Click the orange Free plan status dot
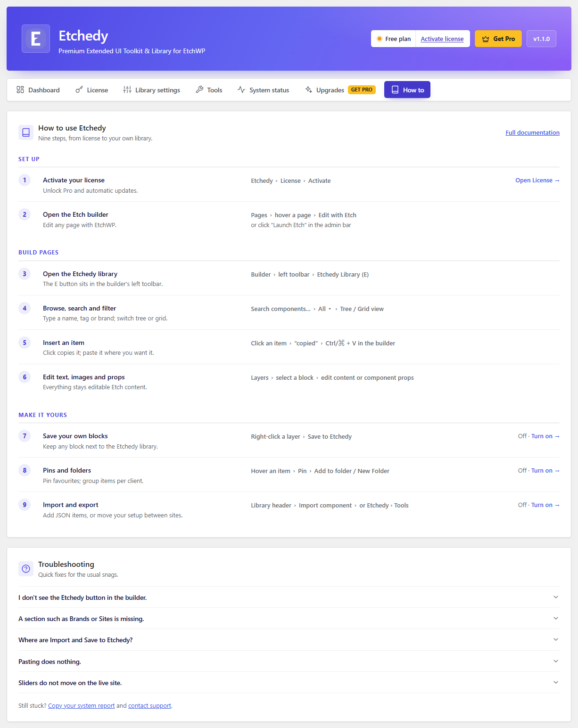Screen dimensions: 578x728 (x=380, y=39)
